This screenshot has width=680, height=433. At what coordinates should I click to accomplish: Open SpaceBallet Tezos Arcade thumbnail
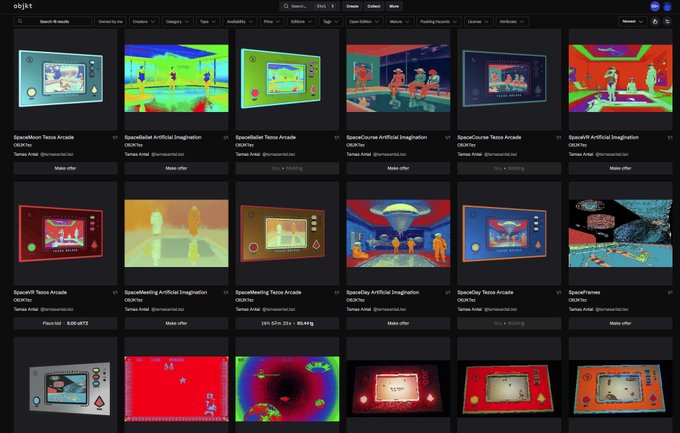[x=287, y=79]
